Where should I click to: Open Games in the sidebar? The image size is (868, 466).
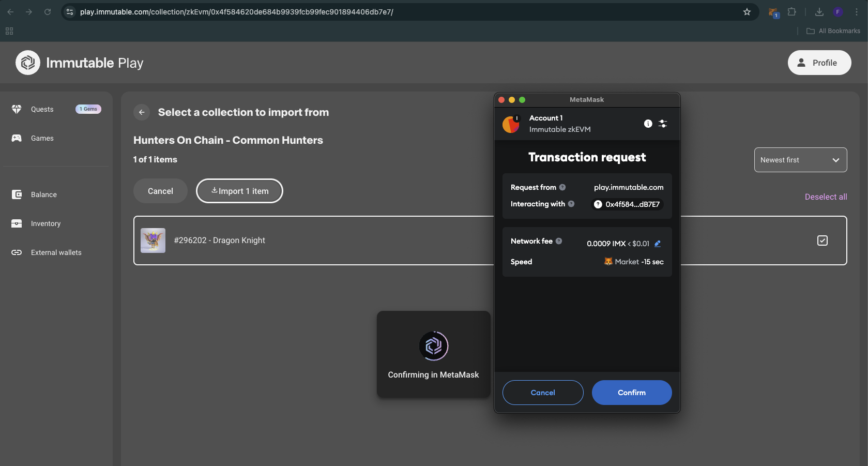[x=42, y=138]
